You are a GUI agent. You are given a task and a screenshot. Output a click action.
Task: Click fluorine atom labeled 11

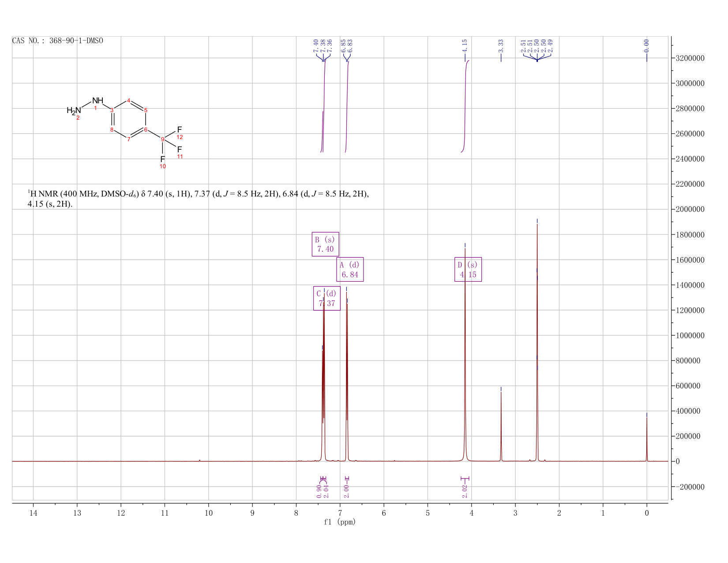click(180, 149)
